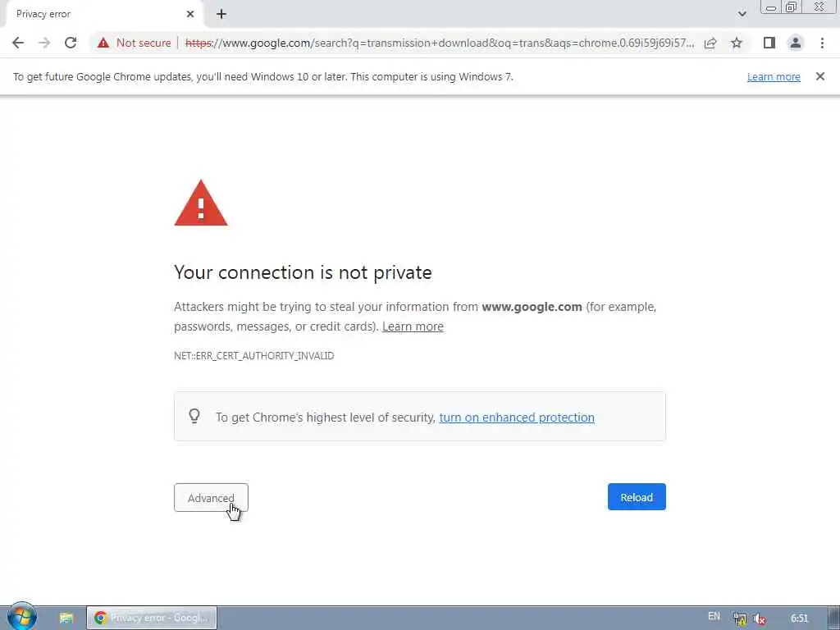This screenshot has height=630, width=840.
Task: Open the Not secure warning site info
Action: (x=135, y=43)
